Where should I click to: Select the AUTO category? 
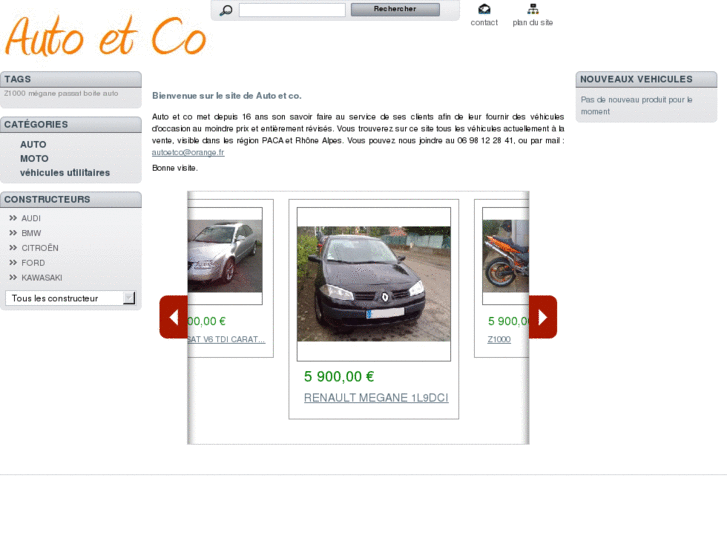(x=33, y=145)
